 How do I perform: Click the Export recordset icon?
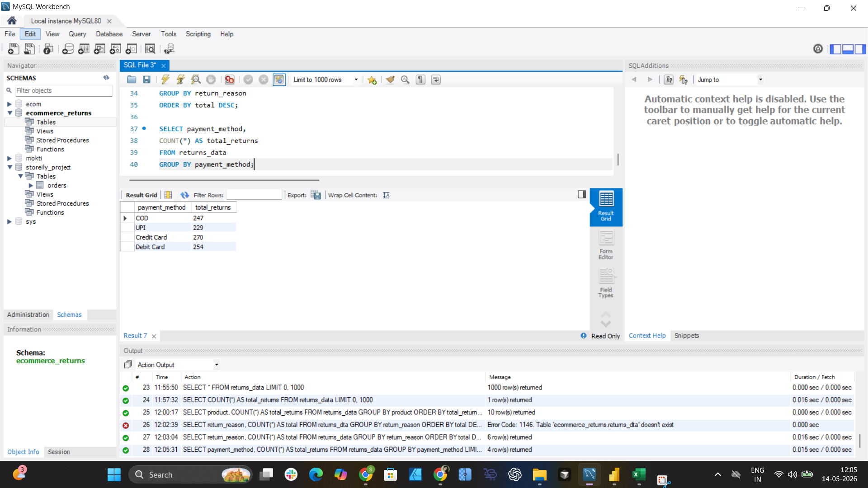pos(316,195)
